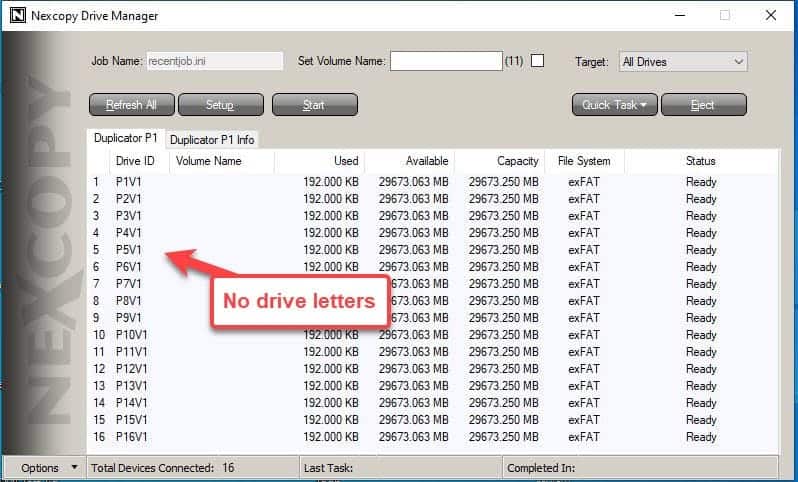Sort by the Available column header
Image resolution: width=798 pixels, height=482 pixels.
pos(409,161)
